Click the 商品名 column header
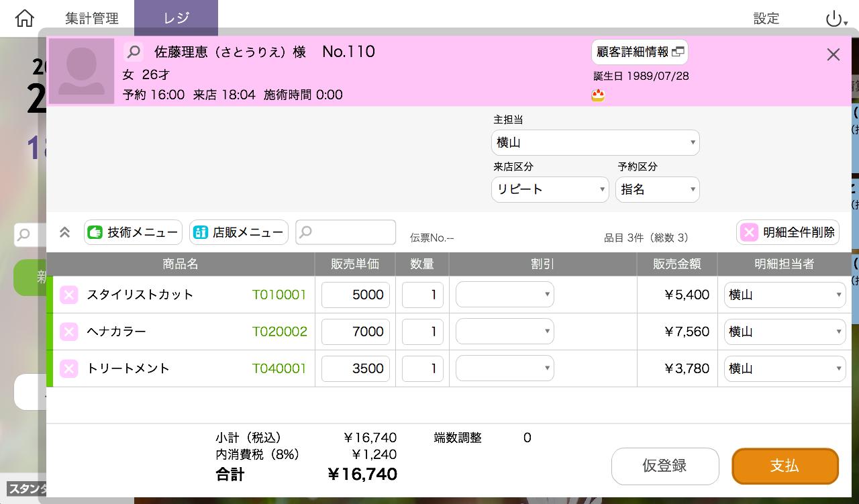This screenshot has height=504, width=859. point(181,264)
